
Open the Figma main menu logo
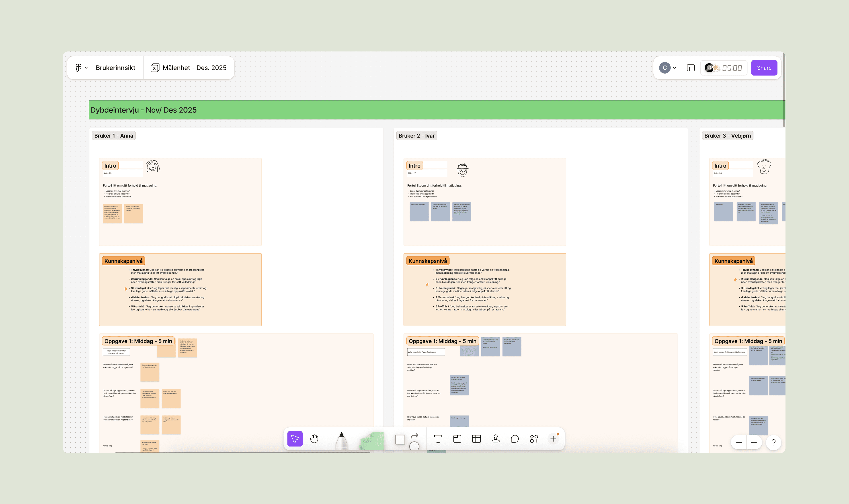coord(78,68)
